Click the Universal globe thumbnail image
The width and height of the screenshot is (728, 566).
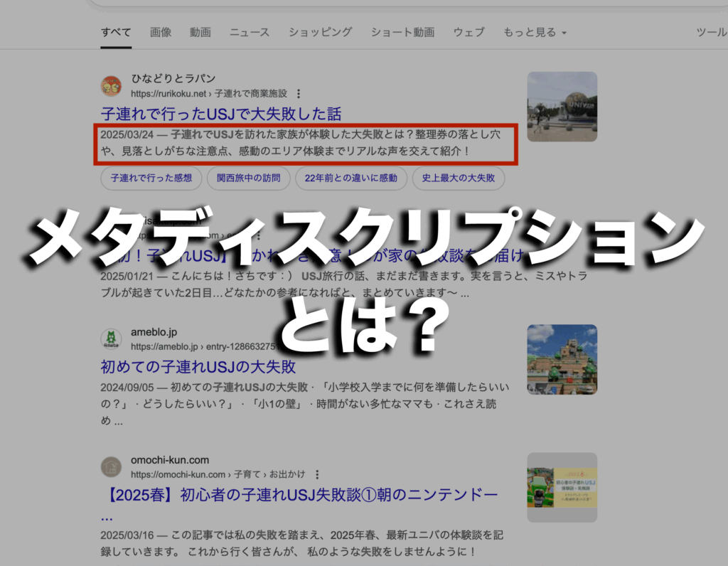click(x=562, y=107)
